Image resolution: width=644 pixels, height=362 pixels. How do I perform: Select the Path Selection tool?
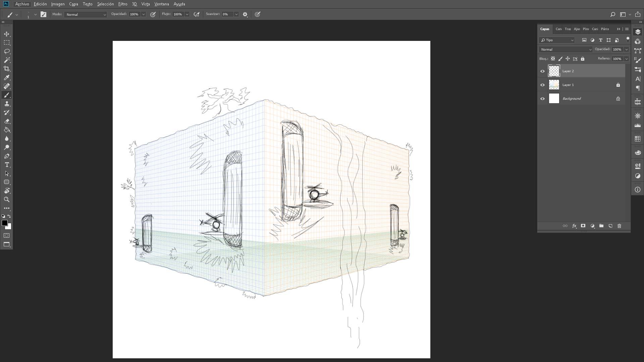click(7, 174)
